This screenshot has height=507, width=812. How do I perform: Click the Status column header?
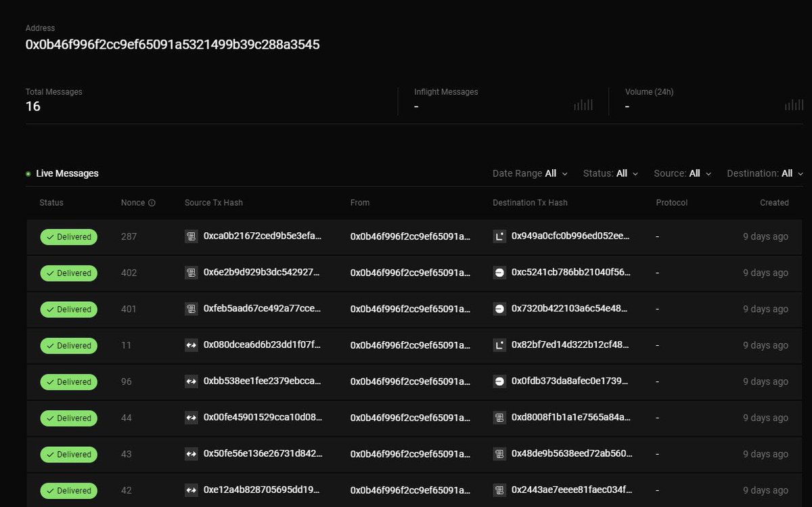51,202
